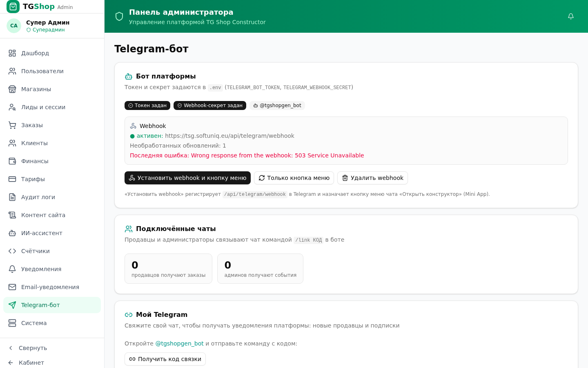Viewport: 588px width, 368px height.
Task: Click the @tgshopgen_bot badge
Action: (x=277, y=105)
